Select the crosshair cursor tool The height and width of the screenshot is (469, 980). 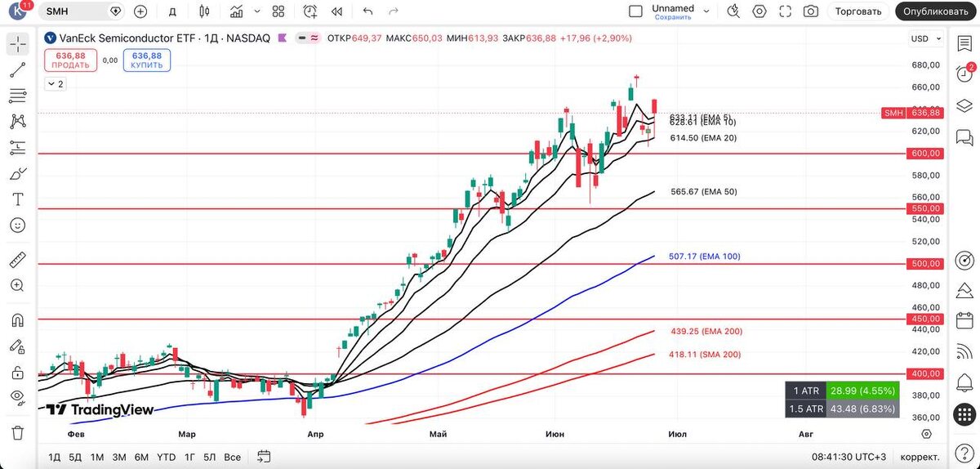[x=18, y=45]
